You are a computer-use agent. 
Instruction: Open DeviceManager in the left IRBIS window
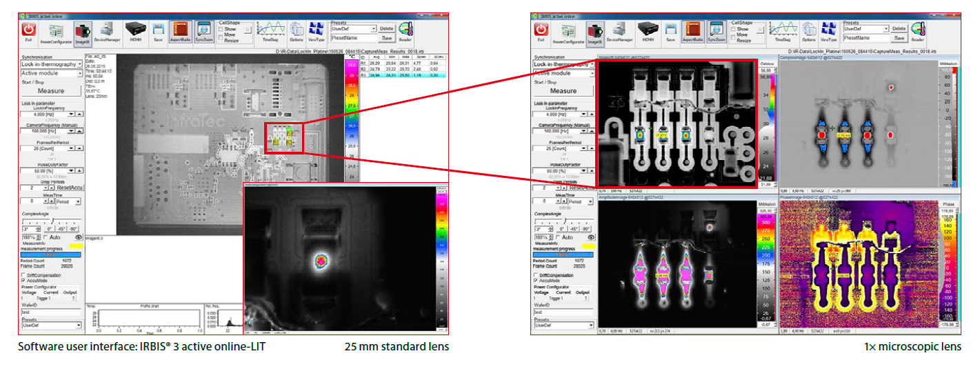[108, 32]
